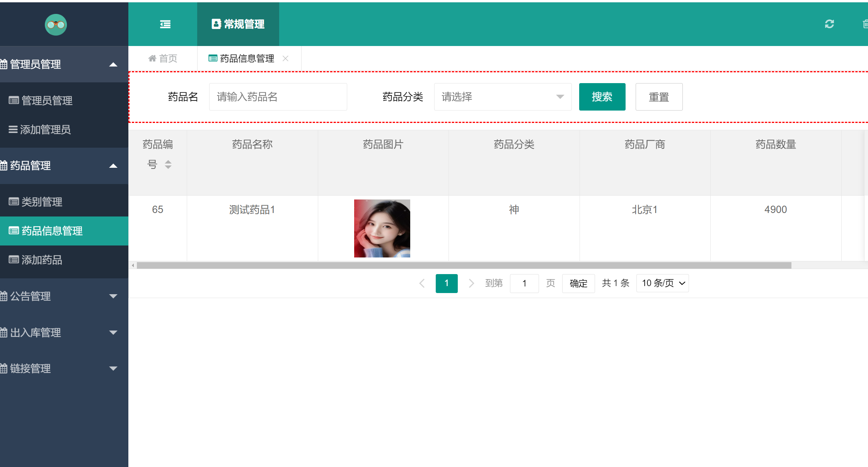Open 添加药品 from the sidebar

[42, 260]
